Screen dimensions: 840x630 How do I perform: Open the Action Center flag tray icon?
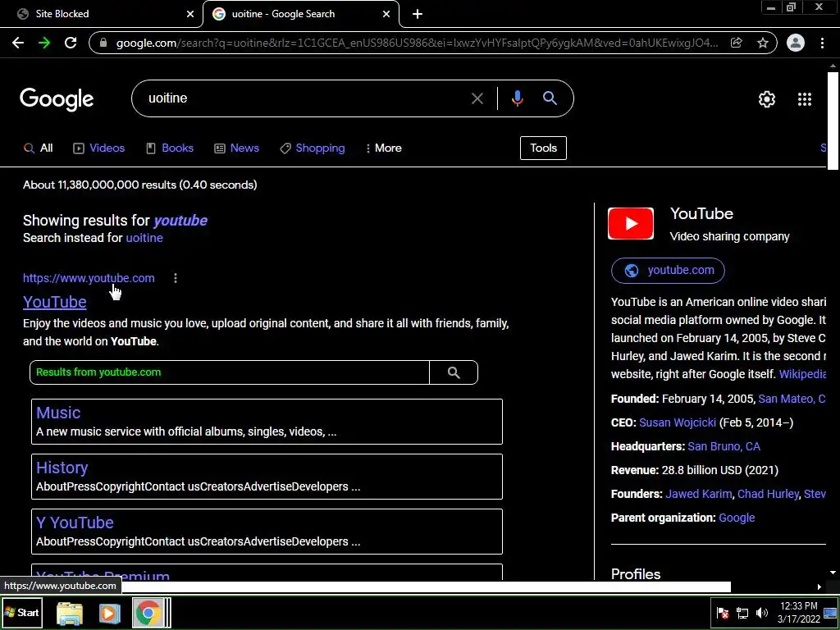723,613
